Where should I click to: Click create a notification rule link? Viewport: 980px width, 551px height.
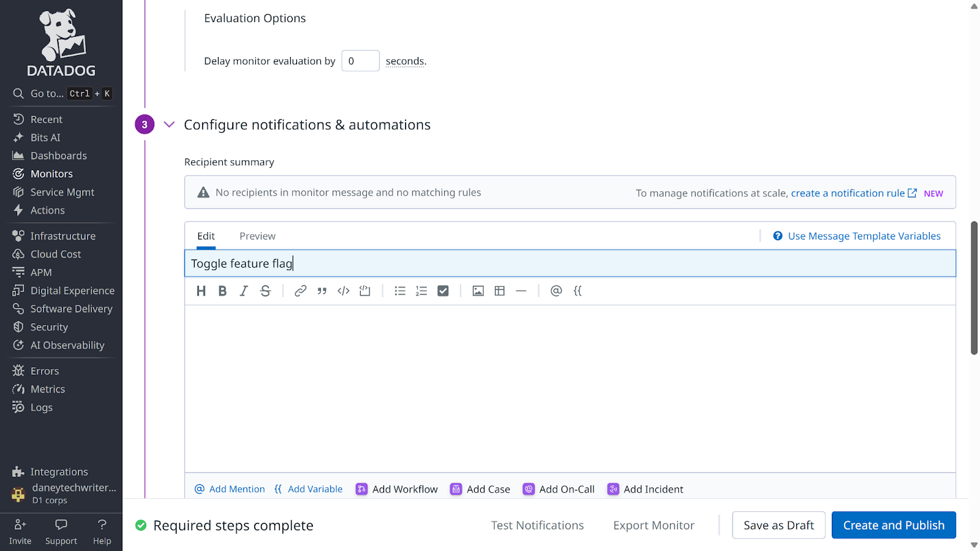point(854,193)
